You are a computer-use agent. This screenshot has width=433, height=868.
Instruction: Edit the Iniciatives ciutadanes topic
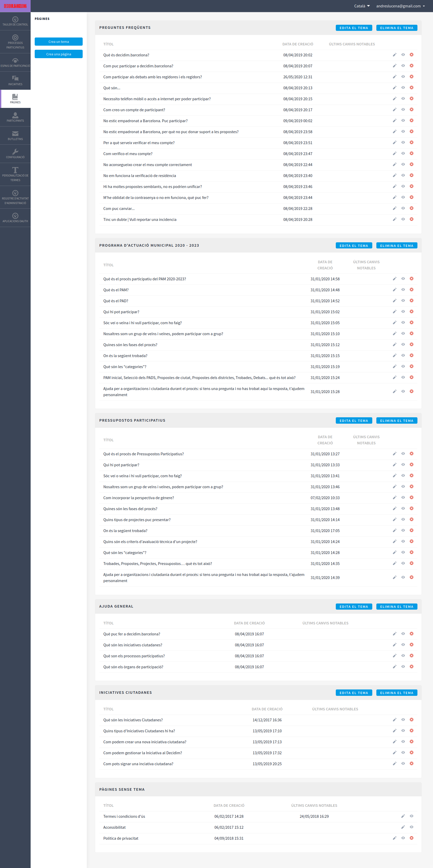click(354, 693)
